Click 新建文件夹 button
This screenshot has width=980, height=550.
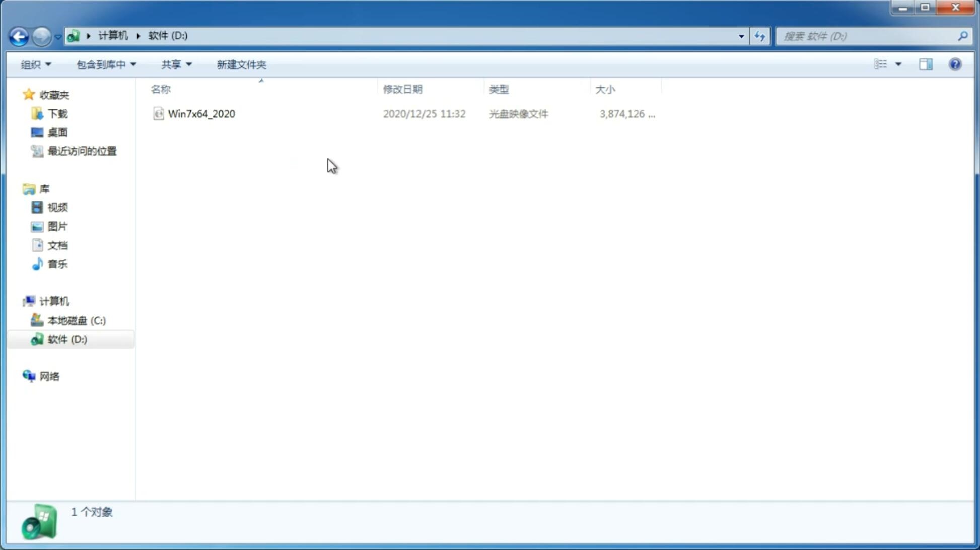(241, 64)
